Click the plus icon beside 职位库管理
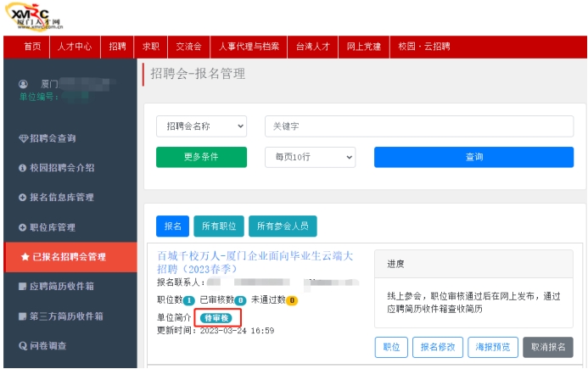This screenshot has width=588, height=369. click(23, 227)
